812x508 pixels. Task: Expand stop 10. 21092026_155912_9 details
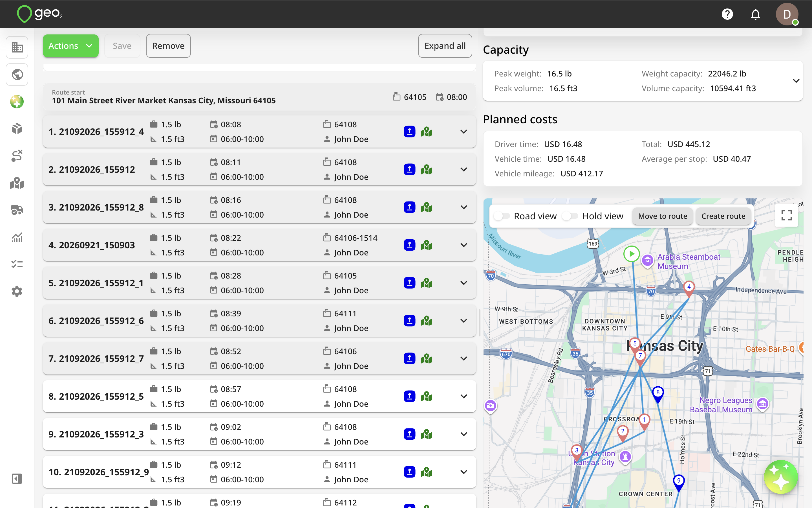pyautogui.click(x=464, y=472)
